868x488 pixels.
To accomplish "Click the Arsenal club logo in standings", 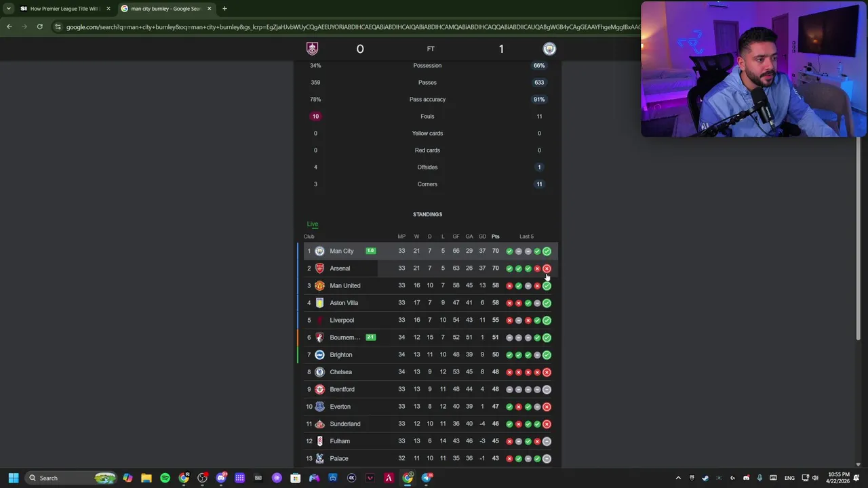I will (x=319, y=268).
